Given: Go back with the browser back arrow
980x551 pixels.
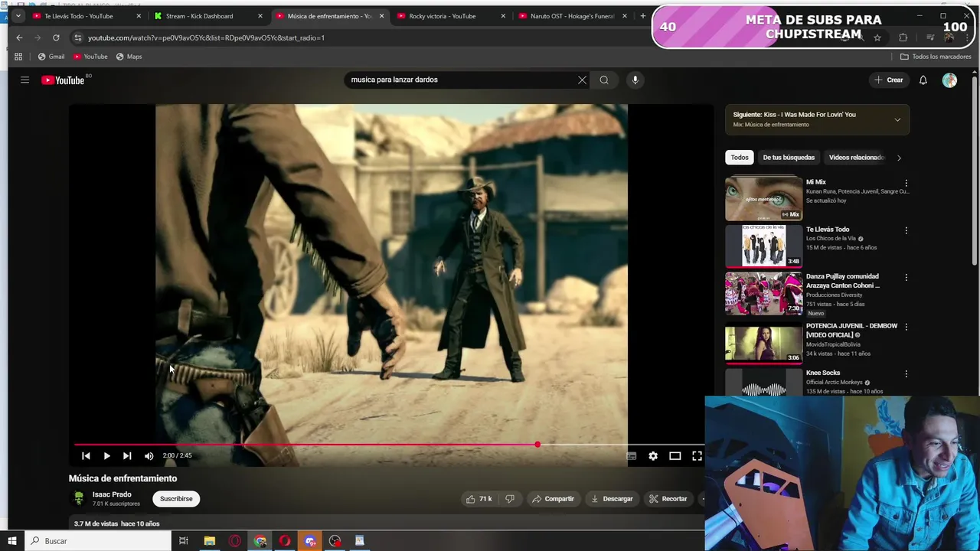Looking at the screenshot, I should pos(19,37).
